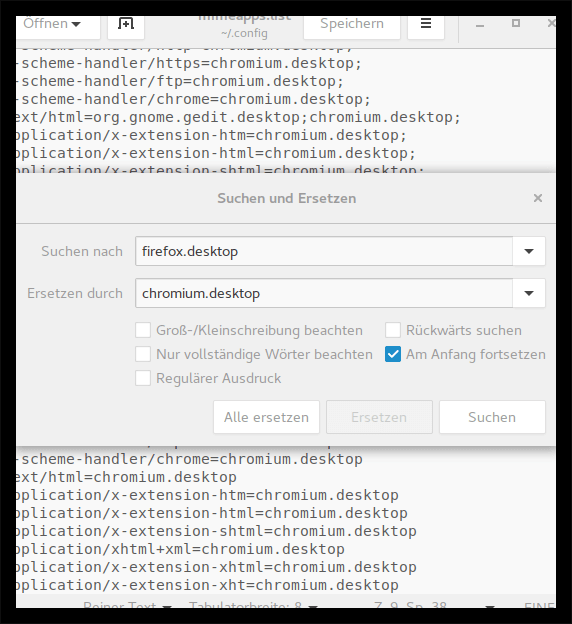Screen dimensions: 572x624
Task: Click the x-extension-shtml=chromium.desktop line below the dialog
Action: [217, 531]
